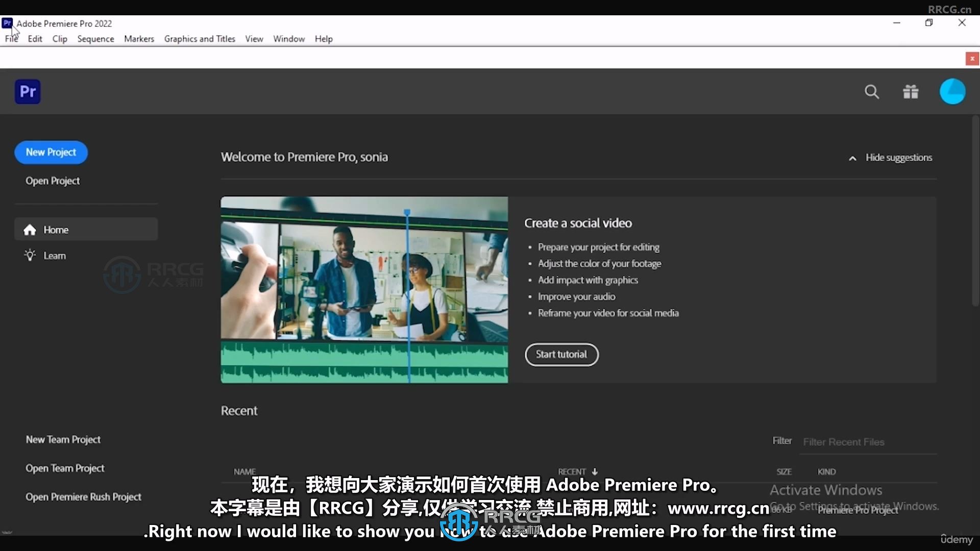980x551 pixels.
Task: Sort by the RECENT column arrow
Action: [x=595, y=472]
